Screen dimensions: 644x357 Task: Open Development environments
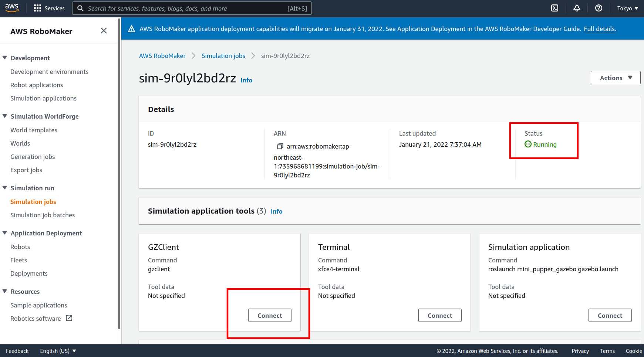[x=49, y=72]
